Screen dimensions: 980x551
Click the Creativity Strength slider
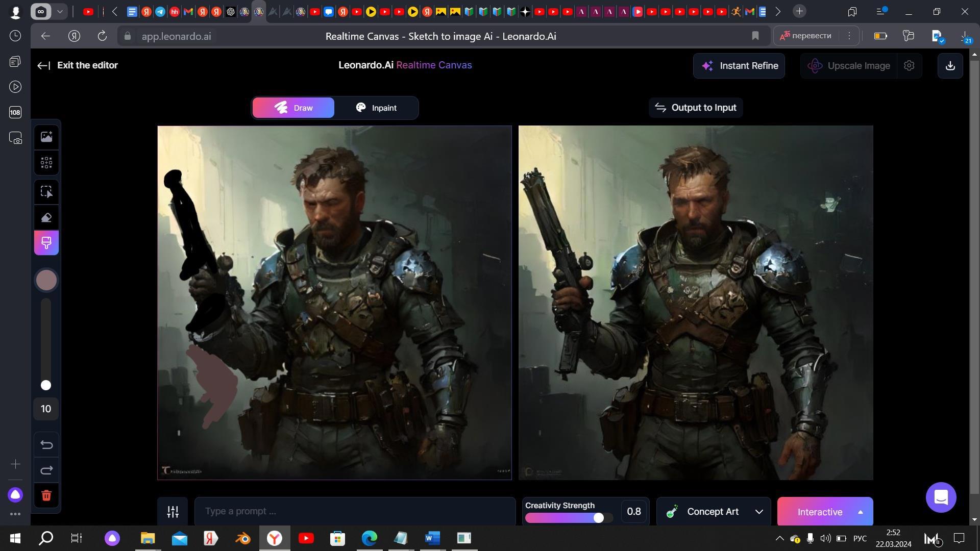point(568,518)
